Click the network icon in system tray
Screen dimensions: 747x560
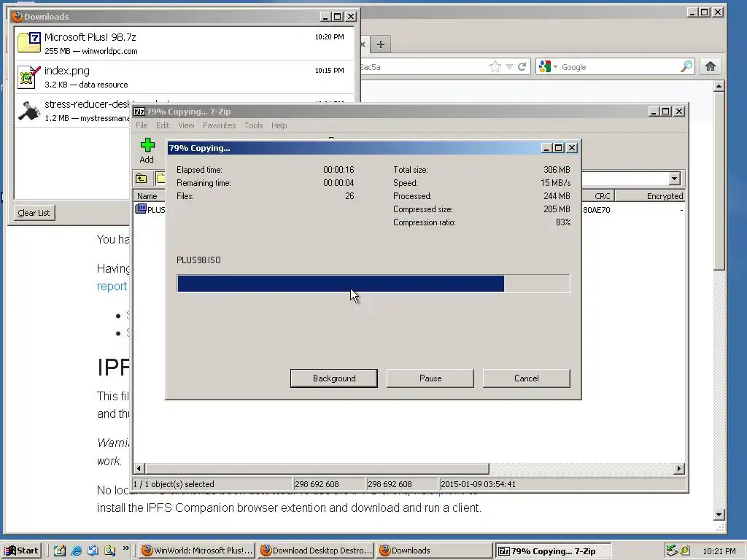click(671, 551)
